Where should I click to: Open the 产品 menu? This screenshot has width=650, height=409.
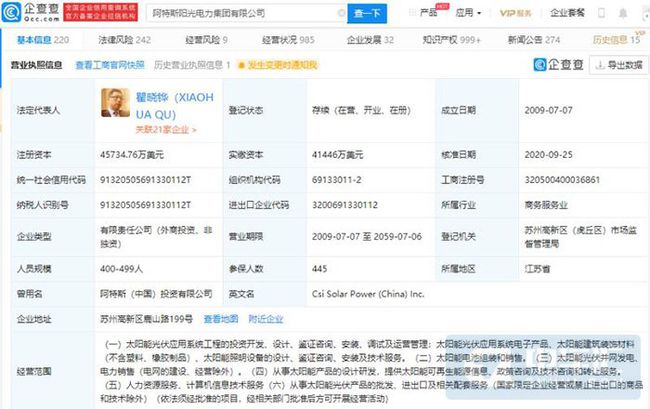tap(428, 13)
